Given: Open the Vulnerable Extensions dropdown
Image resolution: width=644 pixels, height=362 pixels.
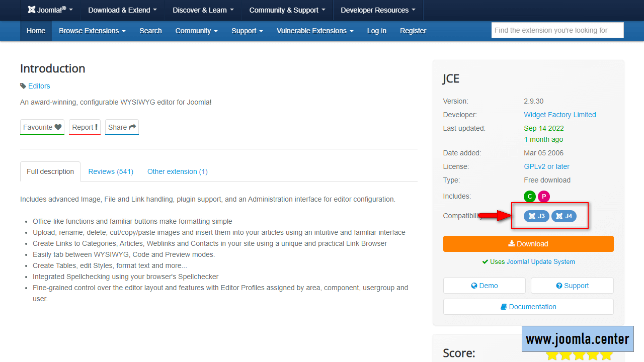Looking at the screenshot, I should pyautogui.click(x=315, y=31).
